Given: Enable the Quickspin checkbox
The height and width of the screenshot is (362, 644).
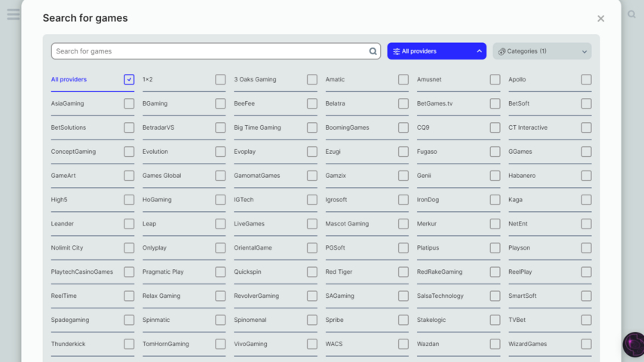Looking at the screenshot, I should click(x=311, y=271).
